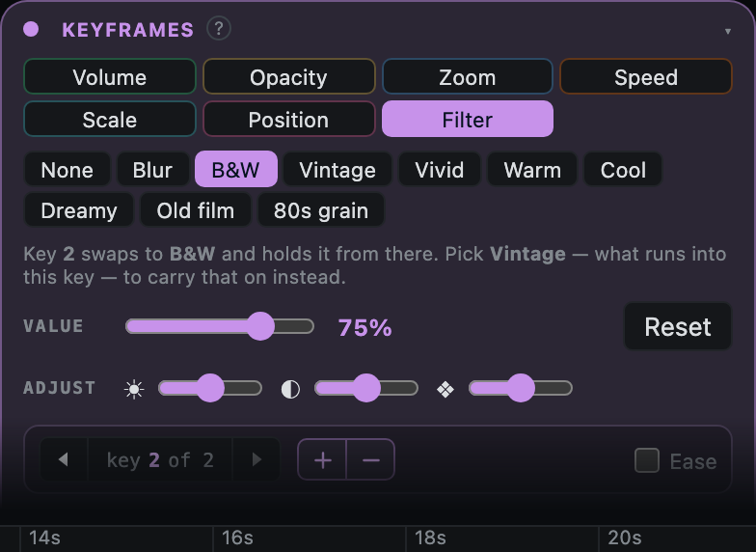Click the 16s timeline mark
The width and height of the screenshot is (756, 552).
pyautogui.click(x=237, y=538)
